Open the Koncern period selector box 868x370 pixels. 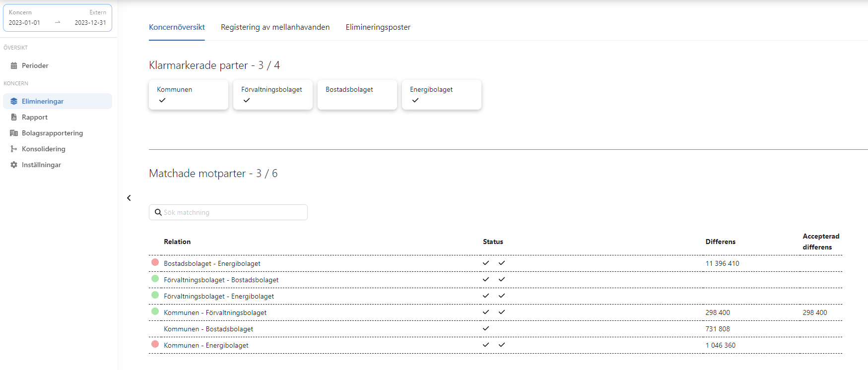pyautogui.click(x=58, y=17)
